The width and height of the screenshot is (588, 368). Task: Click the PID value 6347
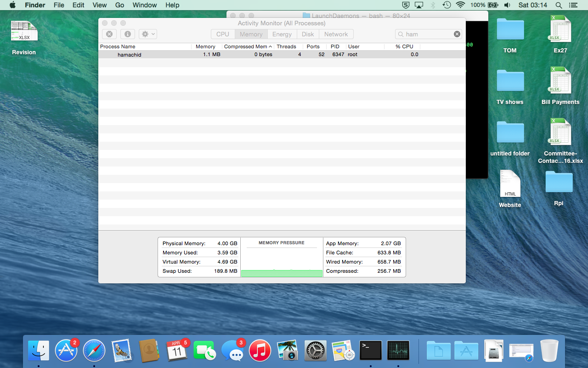point(338,54)
